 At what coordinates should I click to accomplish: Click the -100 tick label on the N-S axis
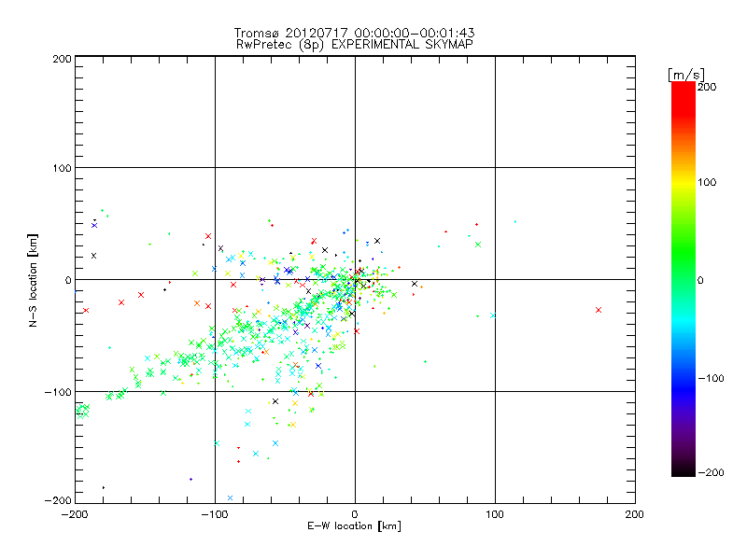pyautogui.click(x=58, y=392)
